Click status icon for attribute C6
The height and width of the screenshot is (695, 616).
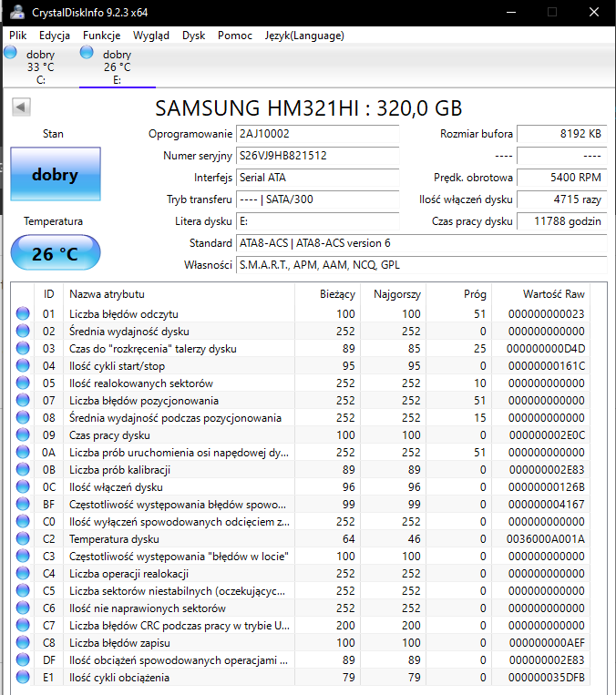pos(23,608)
